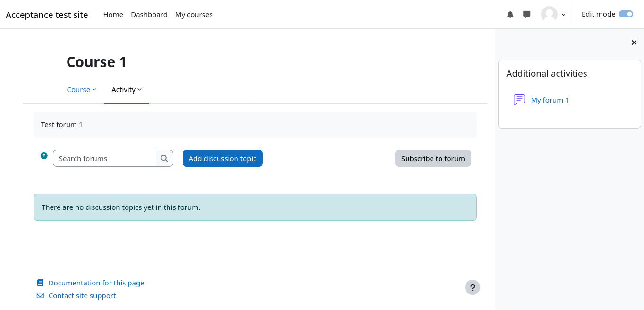Open the My forum 1 link
The image size is (644, 310).
pos(550,100)
